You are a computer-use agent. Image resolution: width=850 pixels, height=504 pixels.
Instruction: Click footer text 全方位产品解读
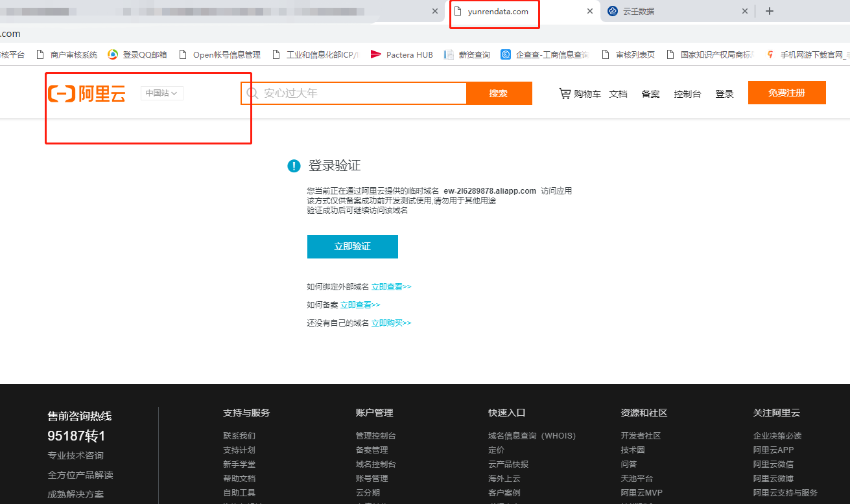tap(80, 475)
